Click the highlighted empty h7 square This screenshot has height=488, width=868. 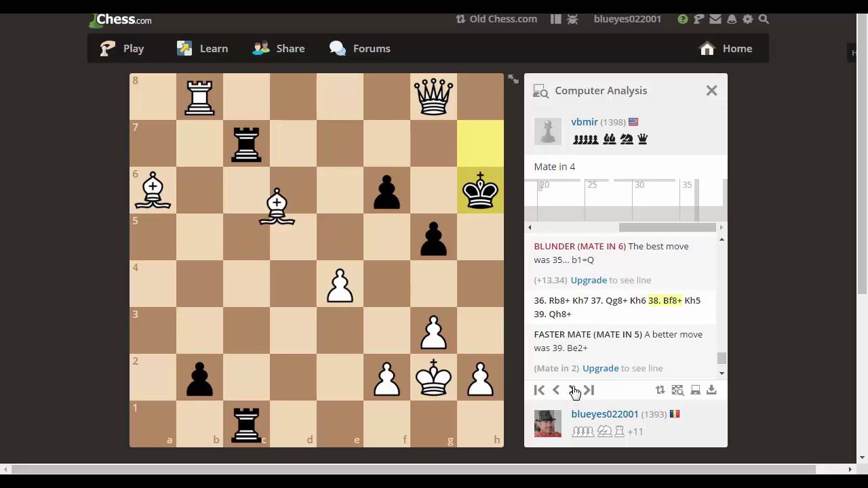480,143
